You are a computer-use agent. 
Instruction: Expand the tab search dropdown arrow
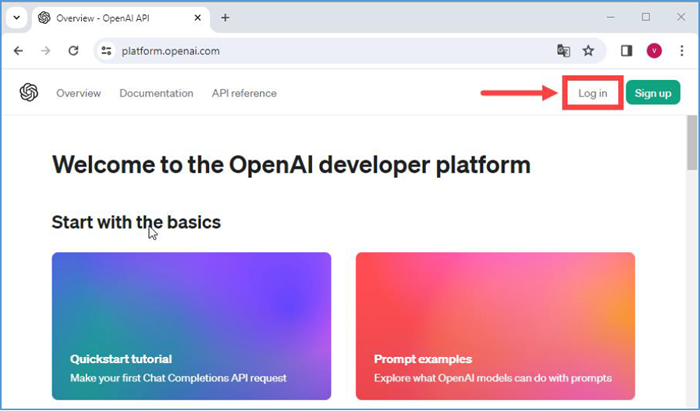pos(17,18)
